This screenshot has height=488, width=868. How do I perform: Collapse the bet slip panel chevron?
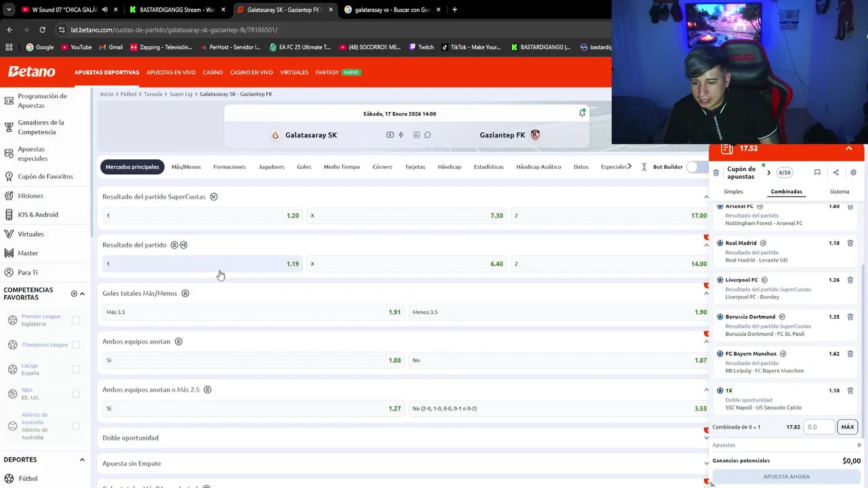[x=848, y=148]
